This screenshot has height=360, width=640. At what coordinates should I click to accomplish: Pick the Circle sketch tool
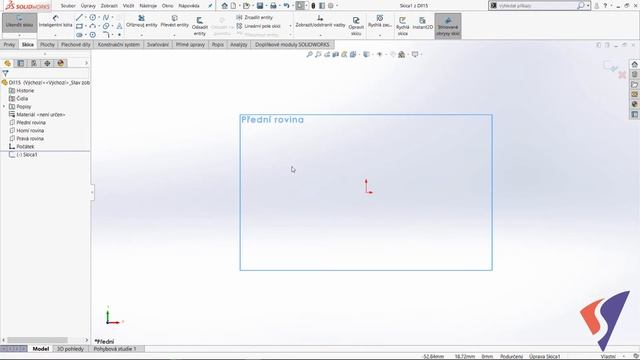click(93, 17)
